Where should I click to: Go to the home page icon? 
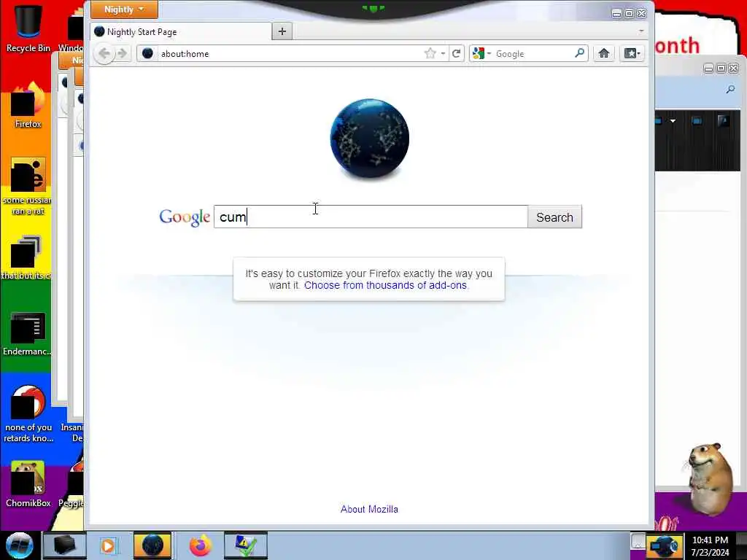603,53
